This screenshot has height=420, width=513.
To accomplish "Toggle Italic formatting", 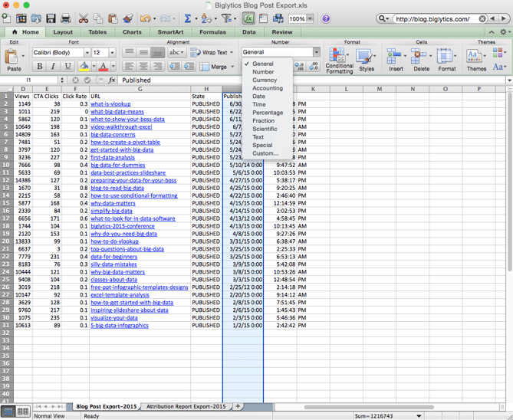I will tap(54, 67).
